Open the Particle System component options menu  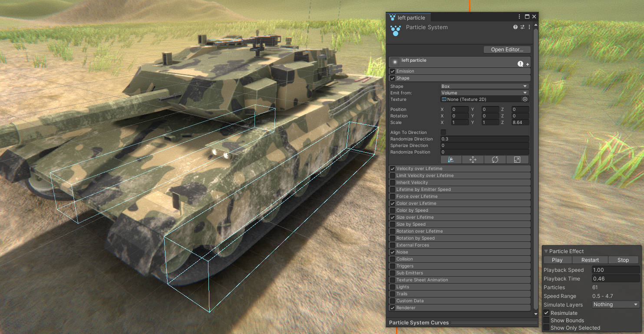pyautogui.click(x=529, y=27)
